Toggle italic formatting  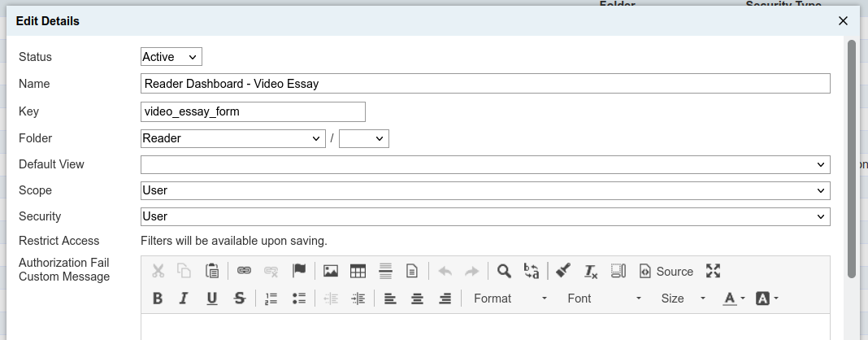click(184, 299)
